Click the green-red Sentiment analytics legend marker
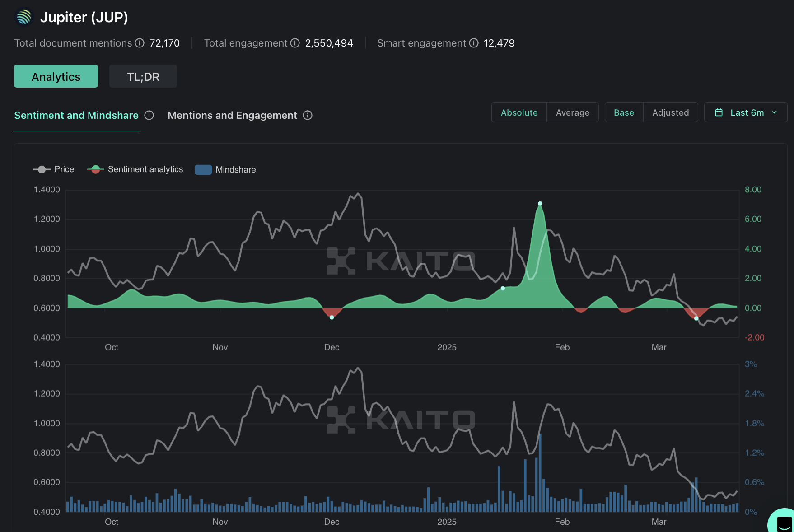 (x=95, y=169)
